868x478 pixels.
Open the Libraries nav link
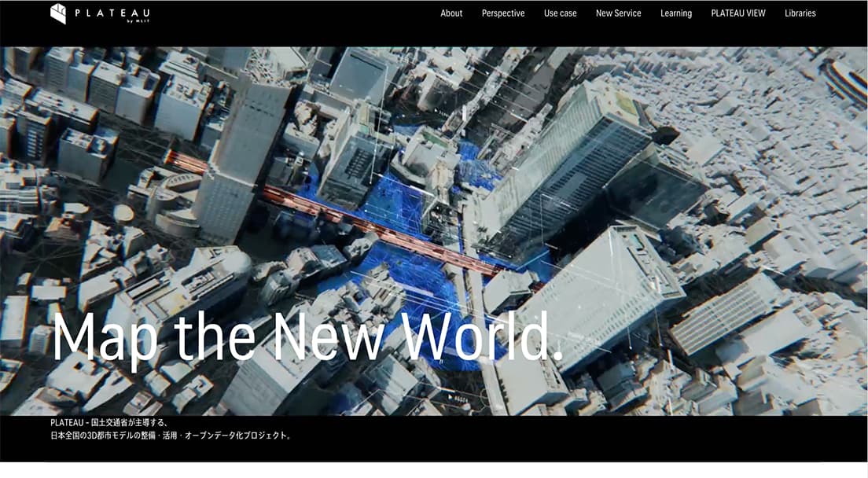point(800,13)
